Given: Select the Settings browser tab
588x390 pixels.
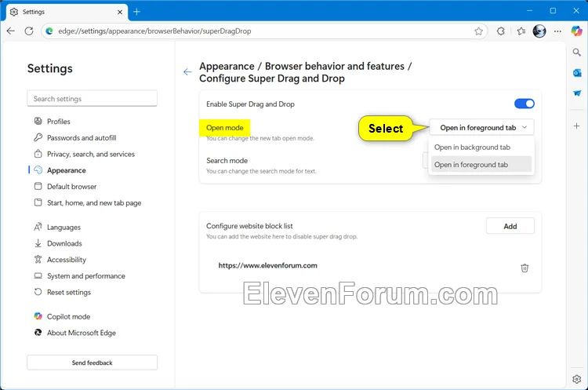Looking at the screenshot, I should coord(67,12).
